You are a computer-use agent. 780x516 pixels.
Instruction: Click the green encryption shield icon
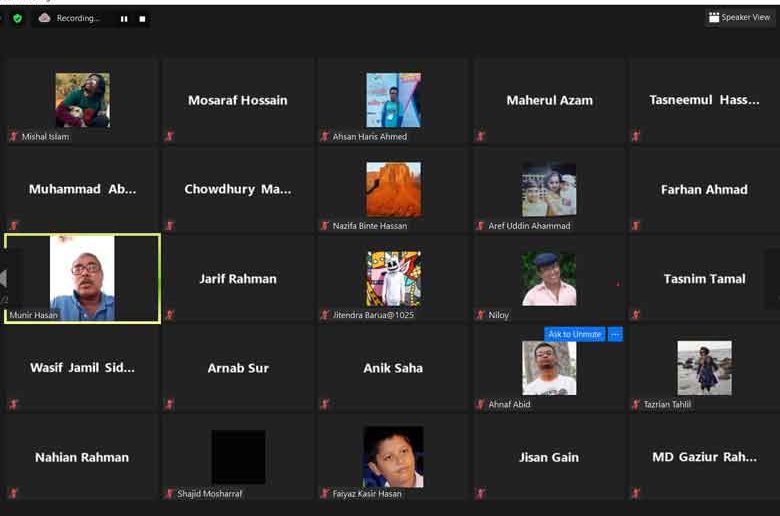pos(17,18)
